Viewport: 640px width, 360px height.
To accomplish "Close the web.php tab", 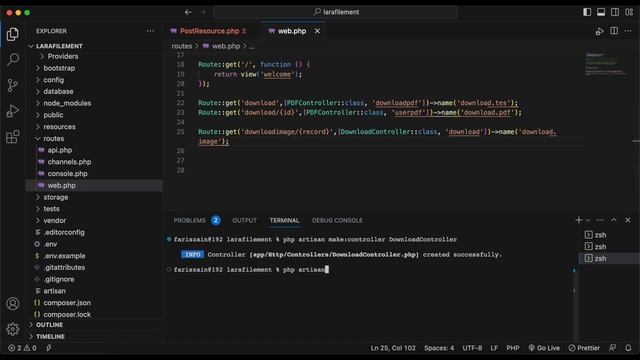I will [317, 31].
